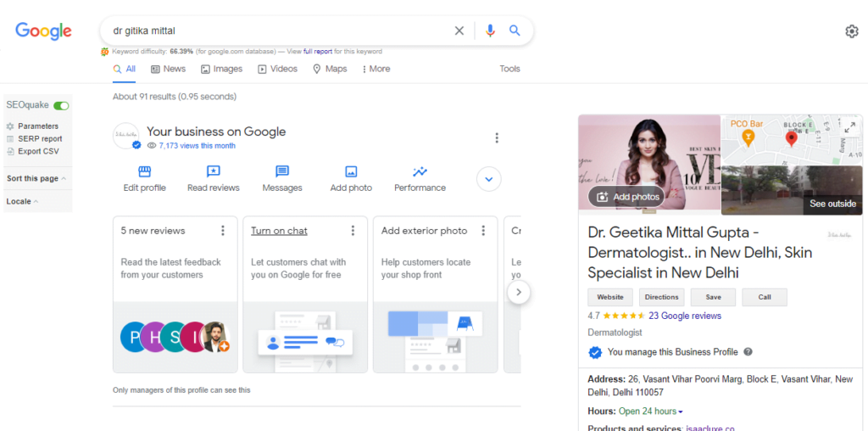868x431 pixels.
Task: Switch to News tab
Action: tap(169, 69)
